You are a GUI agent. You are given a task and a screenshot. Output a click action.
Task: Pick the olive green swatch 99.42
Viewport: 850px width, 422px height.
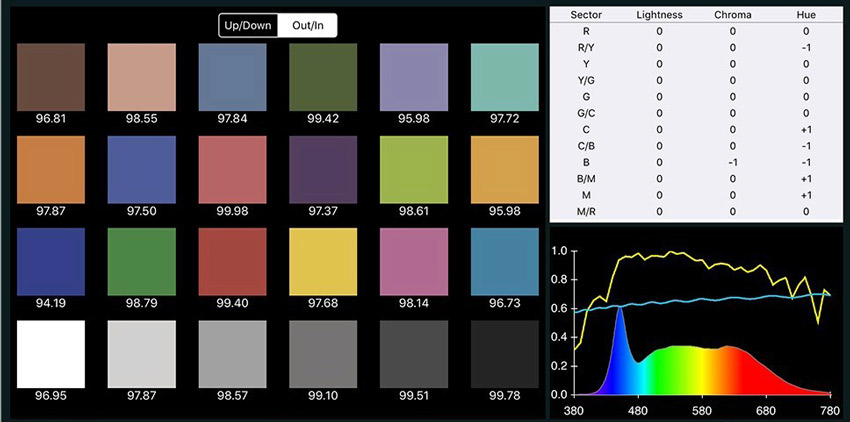(323, 78)
